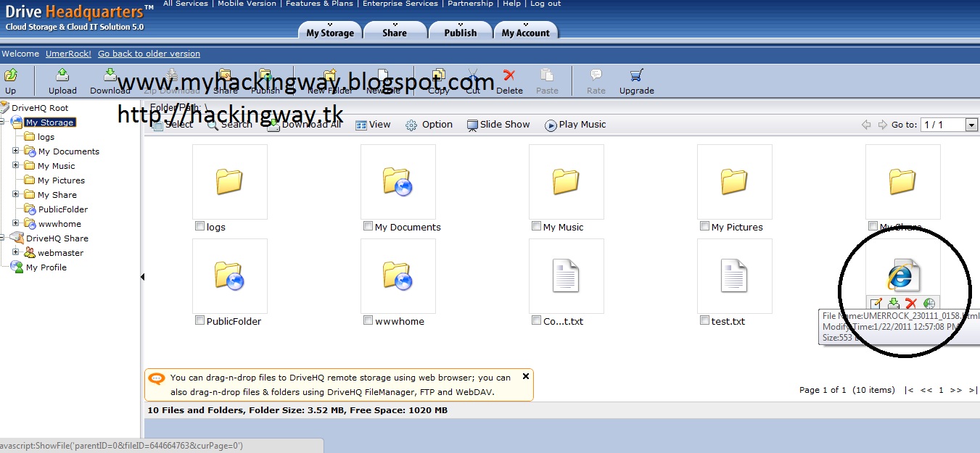Click the Up toolbar icon
980x453 pixels.
(x=10, y=75)
